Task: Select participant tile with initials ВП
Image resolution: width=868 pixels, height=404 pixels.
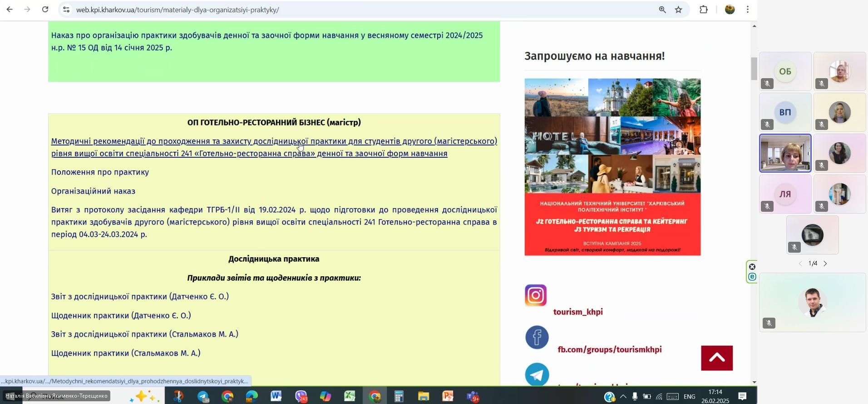Action: click(x=785, y=112)
